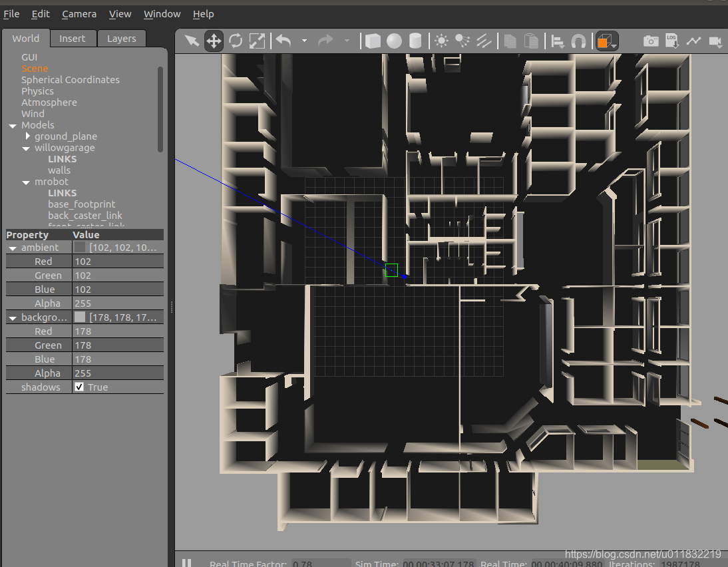Select the base_footprint link
Screen dimensions: 728x567
click(x=81, y=204)
